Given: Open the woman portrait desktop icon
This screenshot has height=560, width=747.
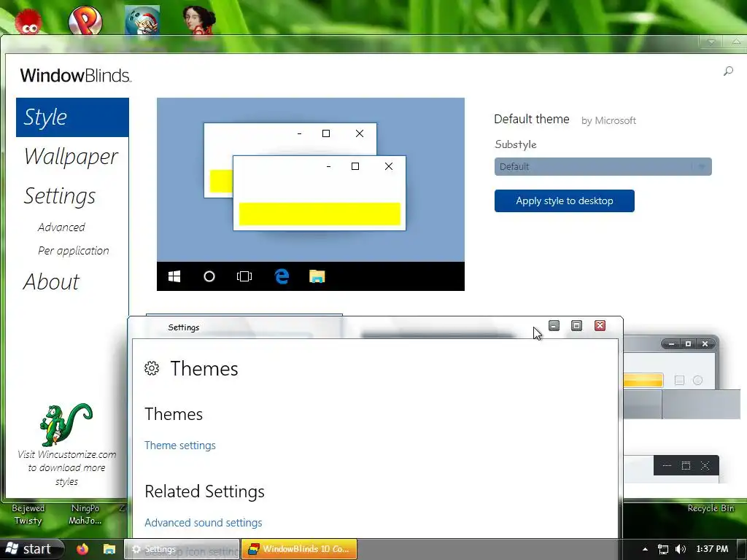Looking at the screenshot, I should click(x=199, y=20).
